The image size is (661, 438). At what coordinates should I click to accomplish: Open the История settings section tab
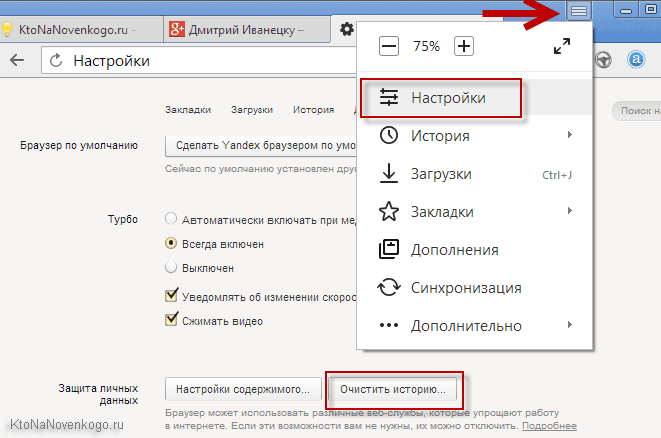click(x=314, y=110)
